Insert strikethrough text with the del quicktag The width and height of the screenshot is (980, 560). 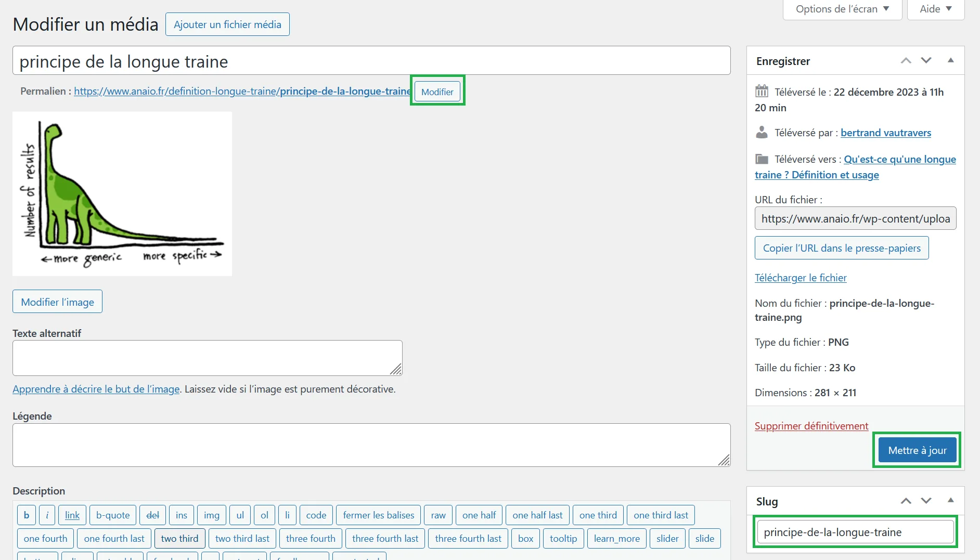tap(152, 515)
